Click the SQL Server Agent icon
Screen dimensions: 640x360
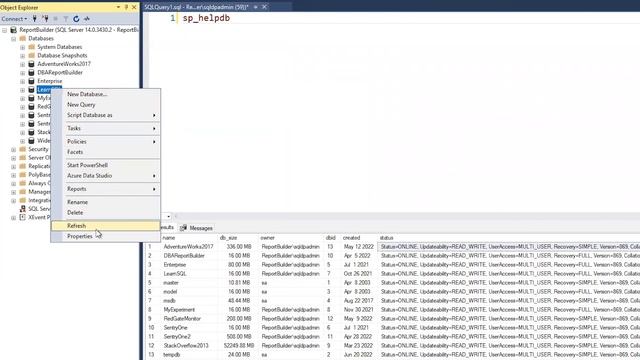pyautogui.click(x=23, y=209)
